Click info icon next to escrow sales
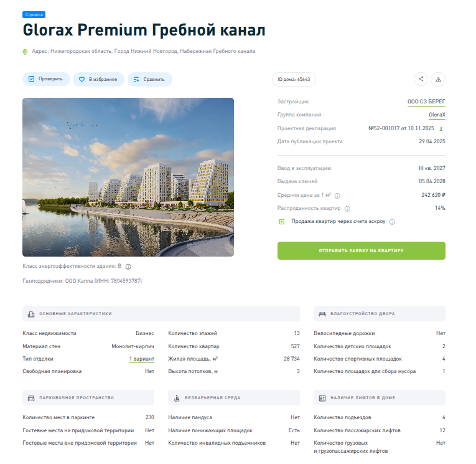The width and height of the screenshot is (476, 464). (392, 222)
